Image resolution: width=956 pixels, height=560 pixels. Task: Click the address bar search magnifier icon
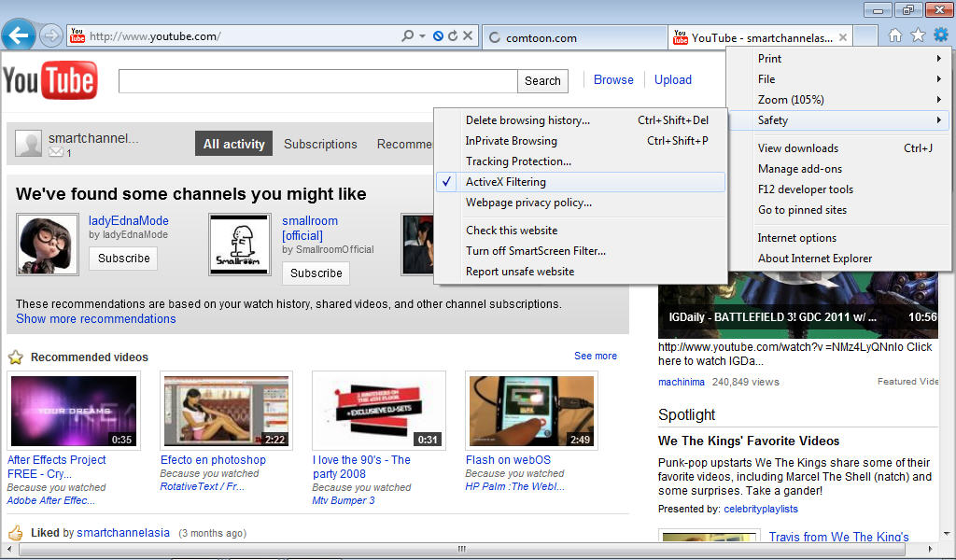point(407,36)
